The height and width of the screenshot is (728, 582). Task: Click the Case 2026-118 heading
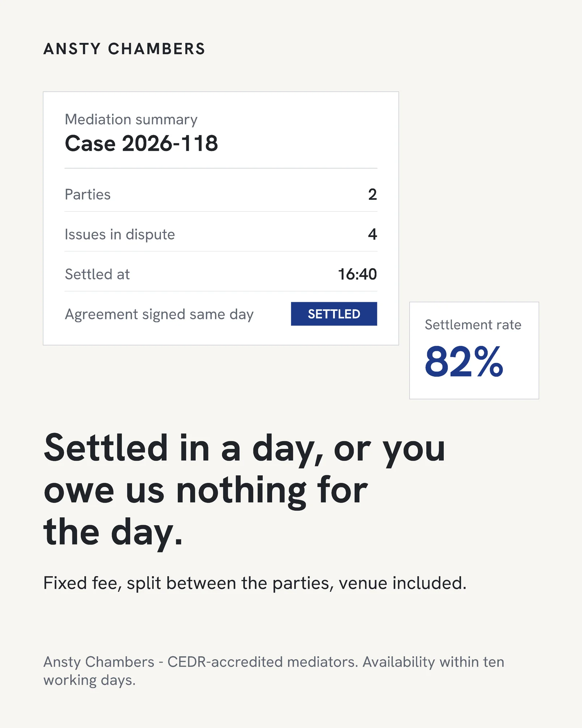(x=141, y=143)
